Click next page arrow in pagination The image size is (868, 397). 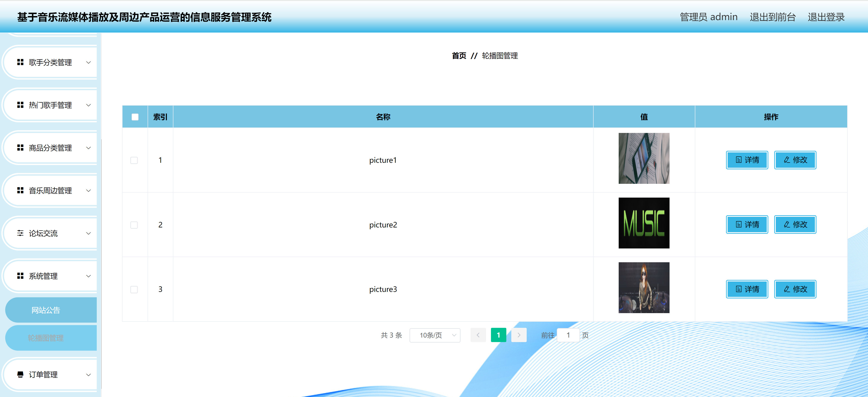click(519, 335)
